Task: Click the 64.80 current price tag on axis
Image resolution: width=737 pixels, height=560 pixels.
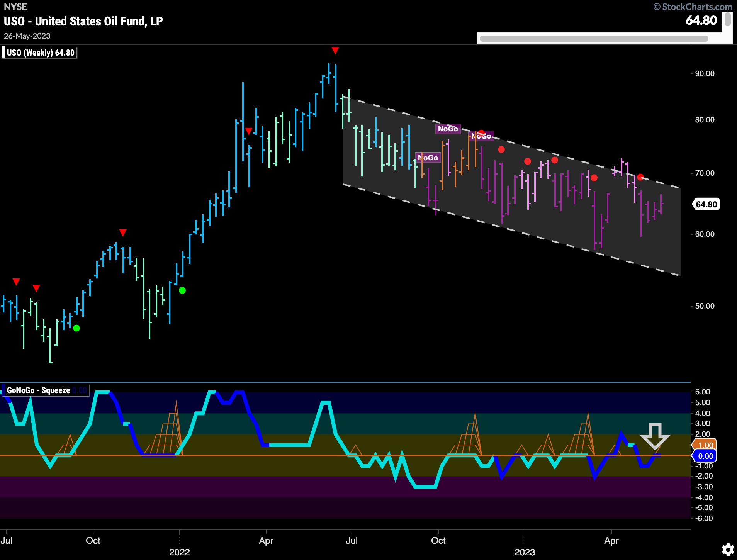Action: tap(706, 204)
